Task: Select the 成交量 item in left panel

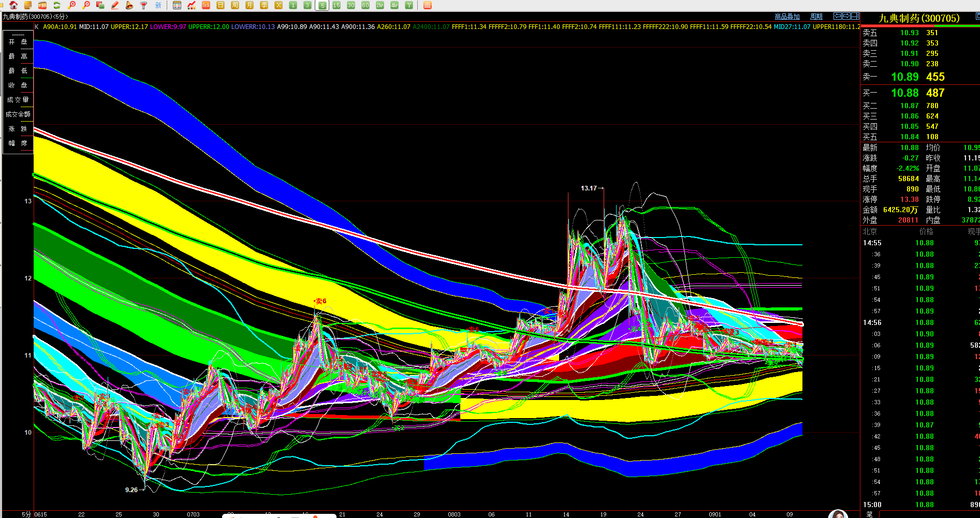Action: (x=18, y=99)
